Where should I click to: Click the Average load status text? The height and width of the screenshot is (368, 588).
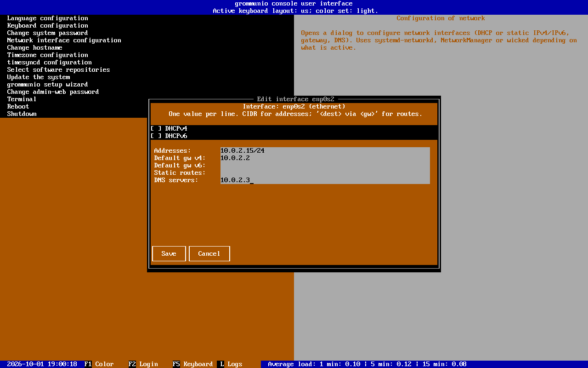coord(367,364)
